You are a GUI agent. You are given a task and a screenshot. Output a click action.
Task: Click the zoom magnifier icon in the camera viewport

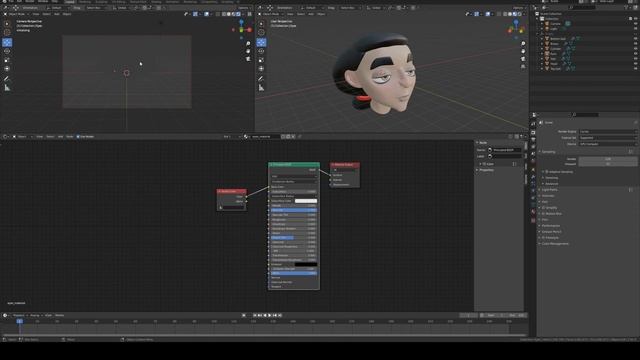(x=248, y=44)
